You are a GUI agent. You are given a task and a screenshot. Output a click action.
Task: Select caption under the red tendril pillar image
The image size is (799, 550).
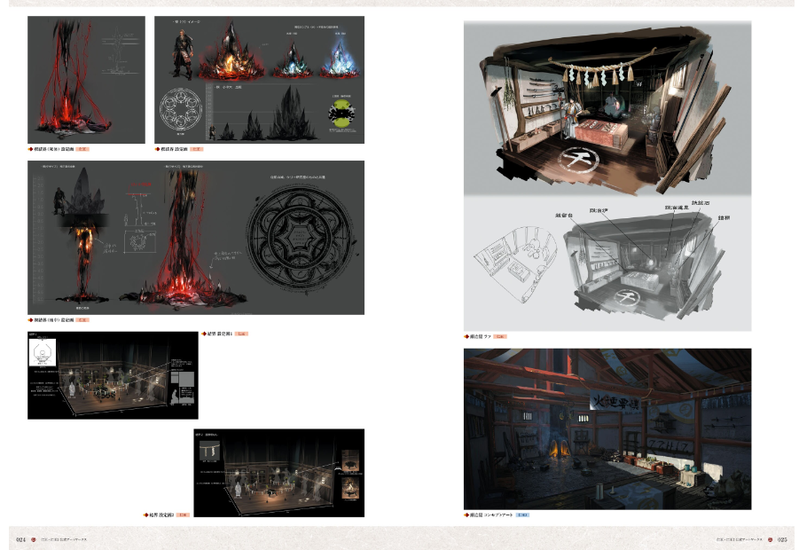tap(54, 149)
